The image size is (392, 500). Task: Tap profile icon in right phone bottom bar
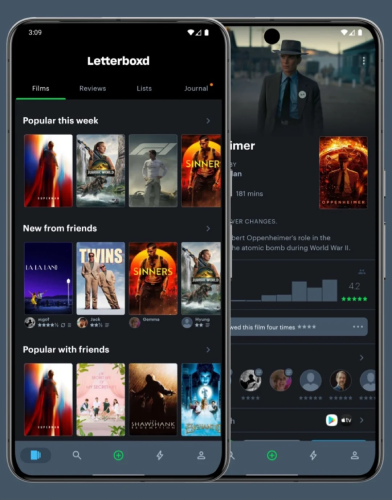(355, 455)
